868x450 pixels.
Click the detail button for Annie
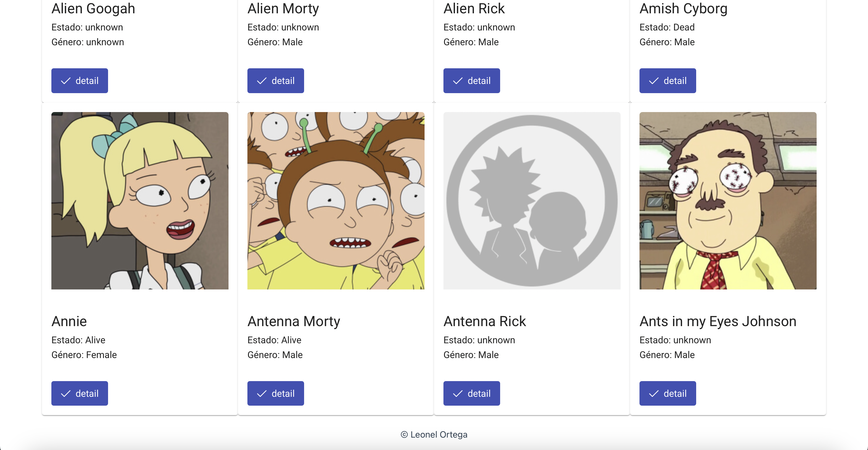click(x=79, y=393)
